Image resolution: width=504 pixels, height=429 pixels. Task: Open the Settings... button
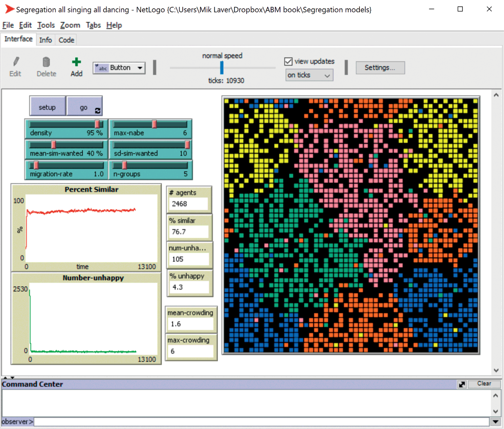pos(380,68)
